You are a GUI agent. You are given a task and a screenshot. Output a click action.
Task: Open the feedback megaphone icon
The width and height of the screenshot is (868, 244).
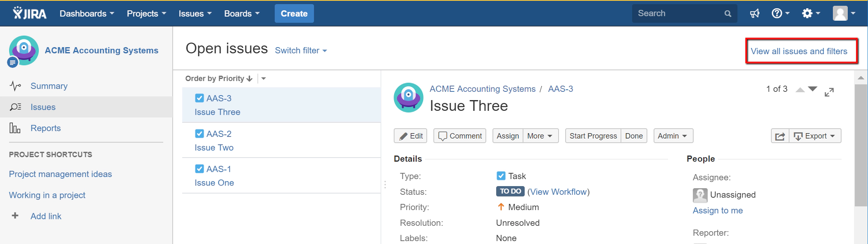tap(755, 14)
